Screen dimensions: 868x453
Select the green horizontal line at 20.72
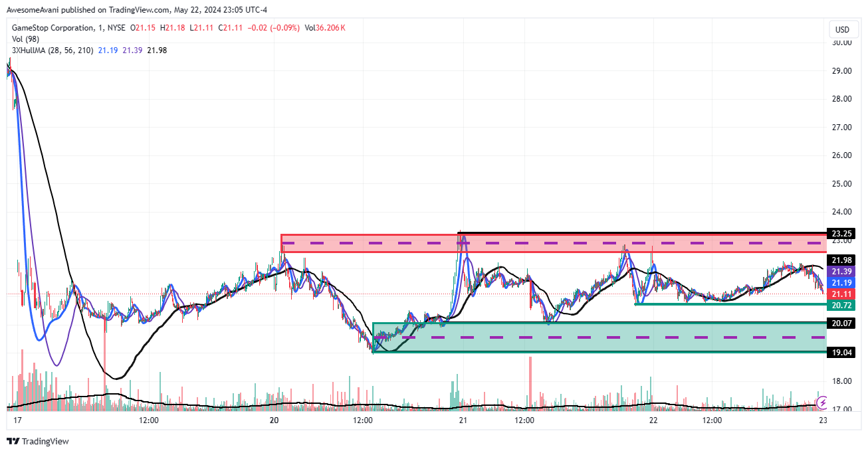730,304
